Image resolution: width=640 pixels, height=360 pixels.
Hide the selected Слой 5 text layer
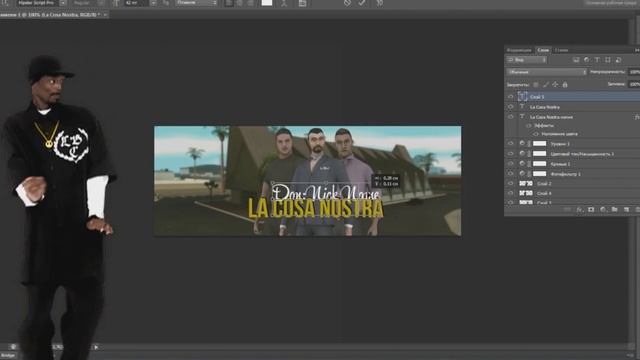click(x=511, y=97)
